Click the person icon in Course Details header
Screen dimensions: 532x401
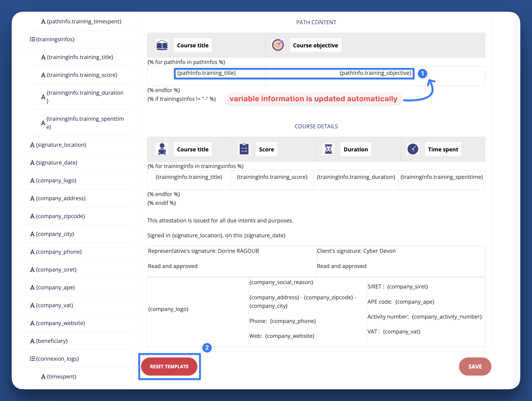pos(162,149)
